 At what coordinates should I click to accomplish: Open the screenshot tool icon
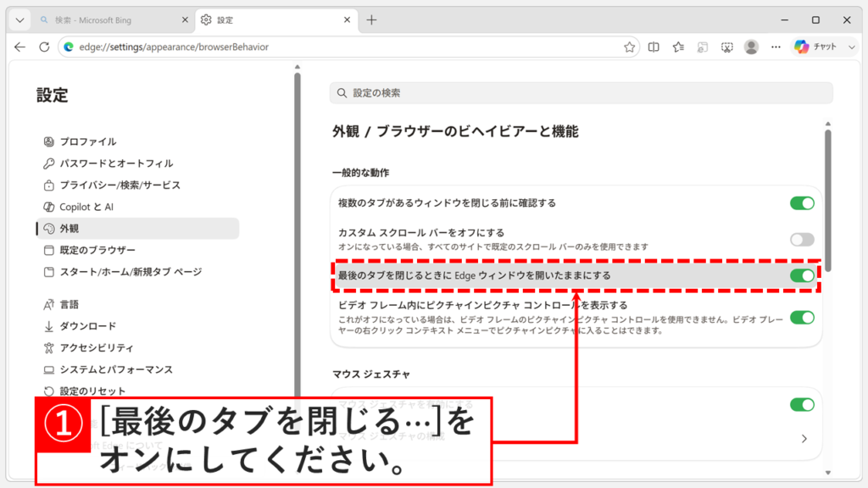coord(726,47)
